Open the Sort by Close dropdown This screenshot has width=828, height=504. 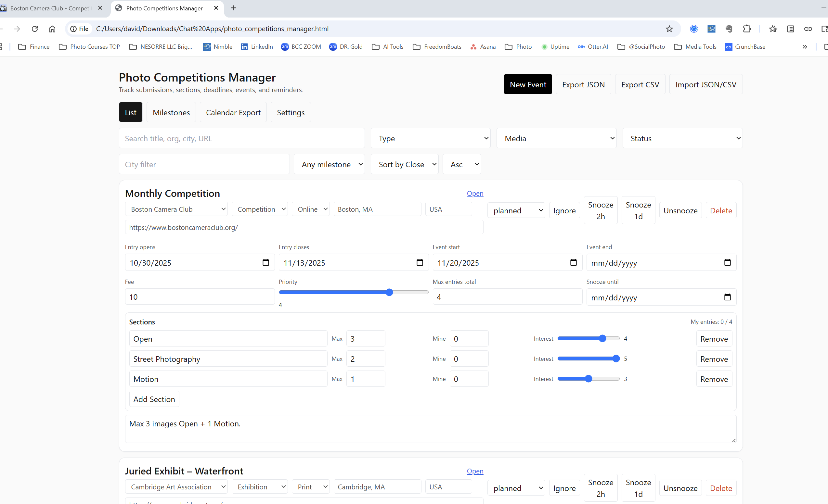[x=404, y=164]
